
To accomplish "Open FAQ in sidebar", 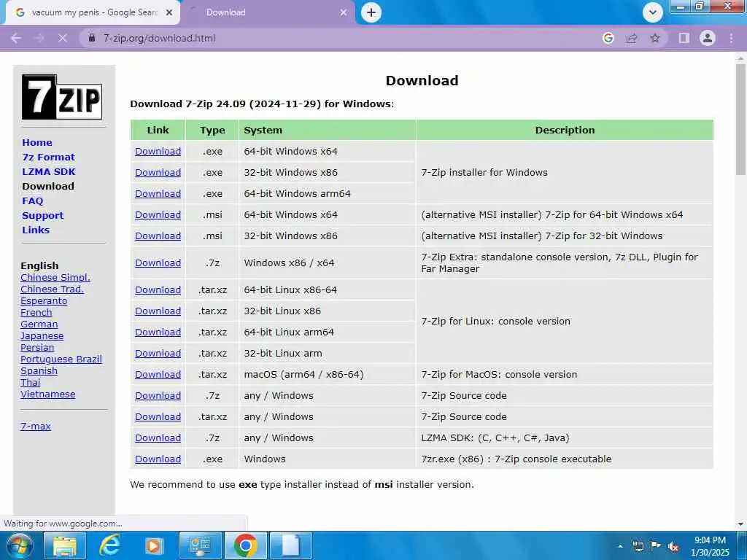I will click(x=32, y=201).
